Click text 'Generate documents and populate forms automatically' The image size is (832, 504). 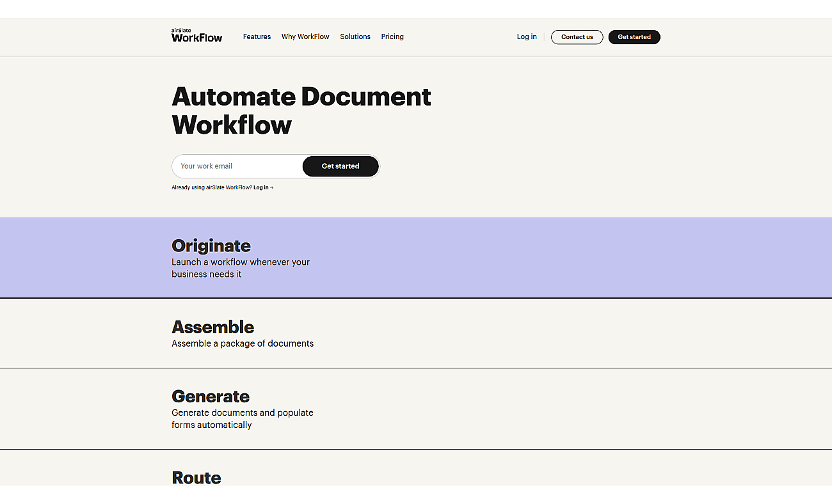point(243,419)
